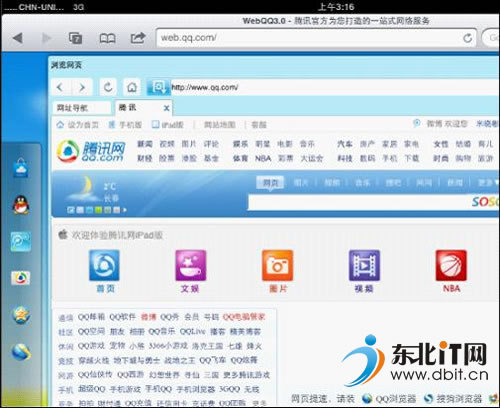
Task: Open the QQ音乐 link
Action: (161, 331)
